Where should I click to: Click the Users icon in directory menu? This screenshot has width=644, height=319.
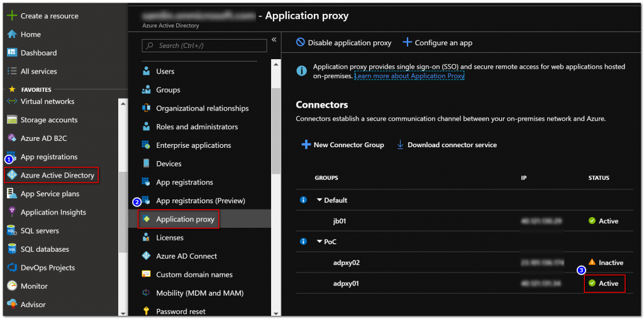coord(146,71)
